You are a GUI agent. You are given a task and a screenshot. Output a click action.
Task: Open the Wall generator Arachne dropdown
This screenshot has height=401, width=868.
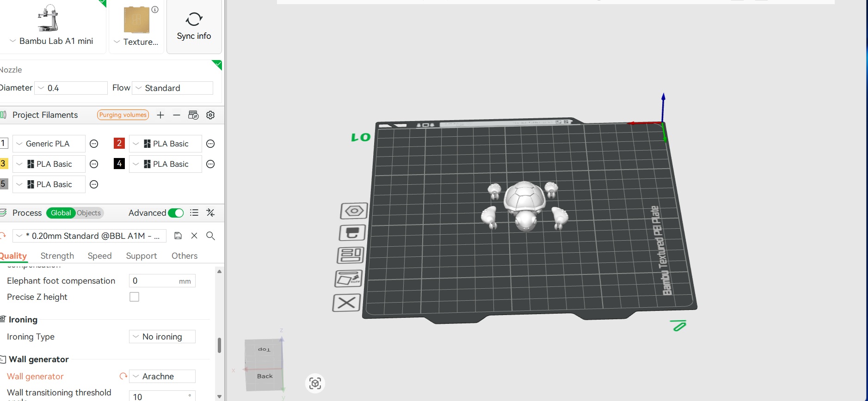(162, 377)
